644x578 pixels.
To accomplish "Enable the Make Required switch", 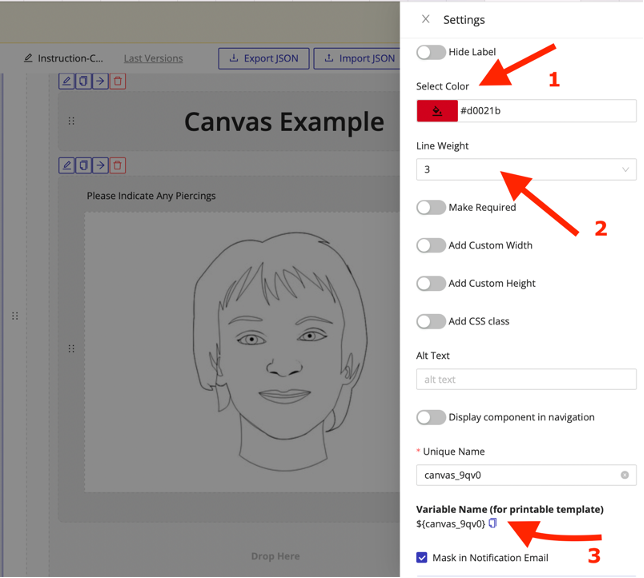I will pyautogui.click(x=431, y=208).
